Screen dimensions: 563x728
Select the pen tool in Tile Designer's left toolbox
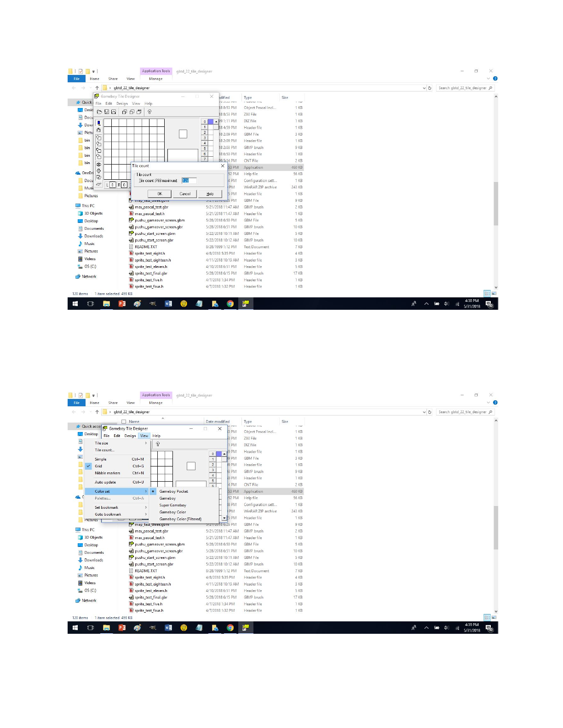click(x=98, y=123)
